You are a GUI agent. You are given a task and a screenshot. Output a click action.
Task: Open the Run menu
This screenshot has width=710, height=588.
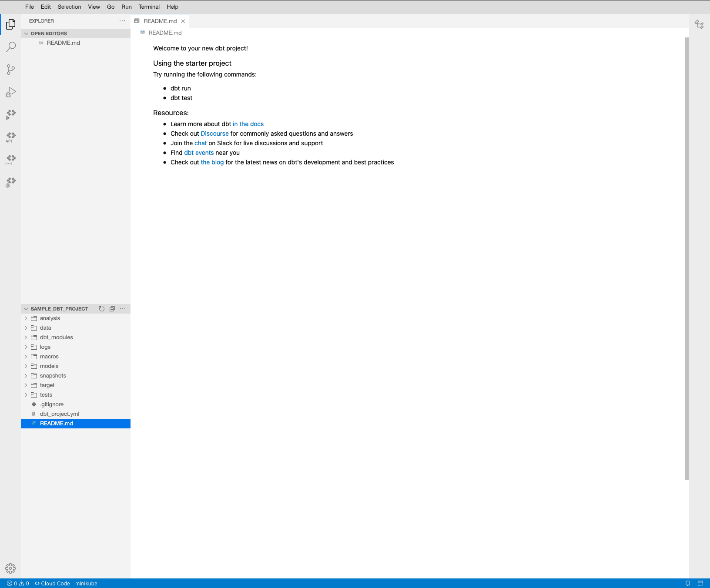127,7
